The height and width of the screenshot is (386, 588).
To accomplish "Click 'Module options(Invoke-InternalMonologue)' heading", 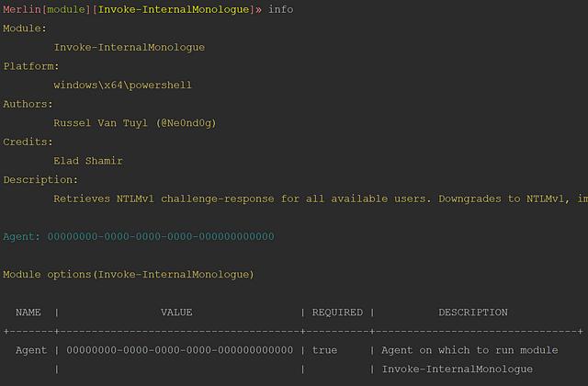I will (129, 275).
